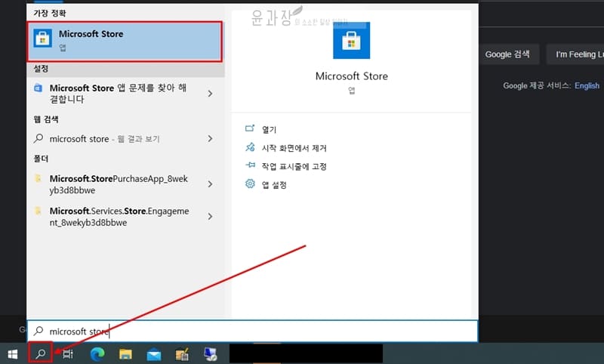Image resolution: width=604 pixels, height=364 pixels.
Task: Expand the Services.Store.Engagement folder chevron
Action: [210, 217]
